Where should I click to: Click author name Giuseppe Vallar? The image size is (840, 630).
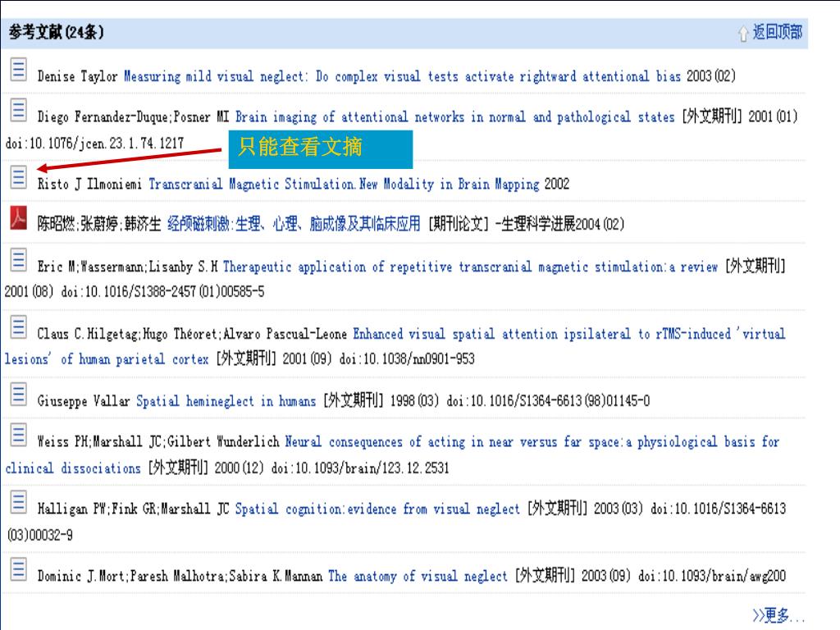pyautogui.click(x=84, y=401)
